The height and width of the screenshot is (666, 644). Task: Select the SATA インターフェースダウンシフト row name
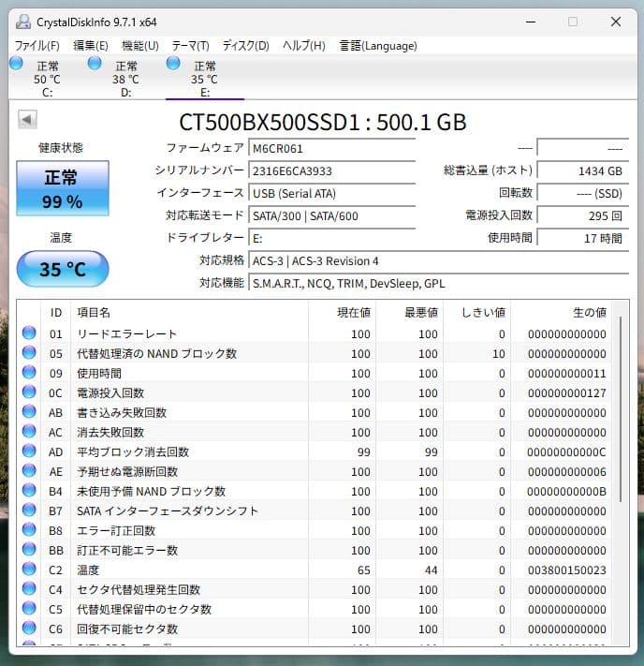[x=168, y=511]
